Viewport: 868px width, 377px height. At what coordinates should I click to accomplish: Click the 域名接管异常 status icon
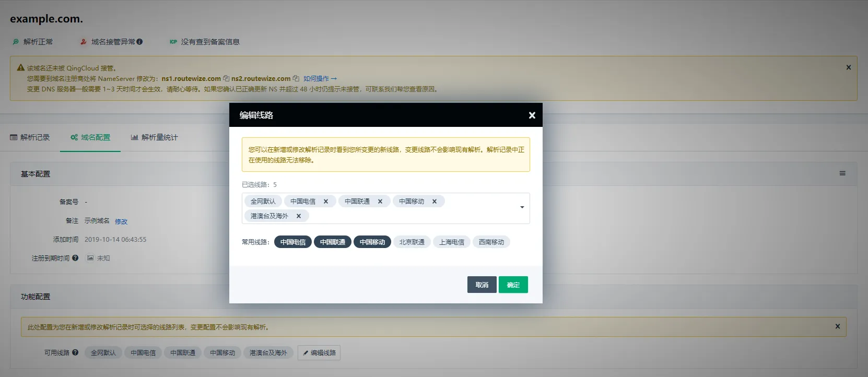coord(84,42)
